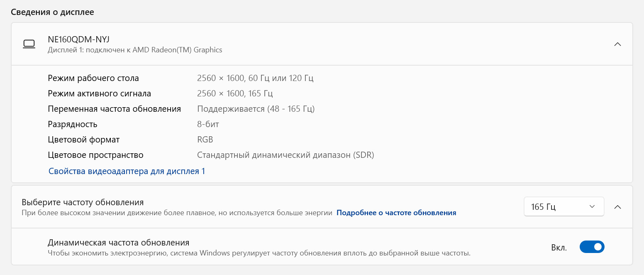Open Свойства видеоадаптера для дисплея 1 link

127,171
